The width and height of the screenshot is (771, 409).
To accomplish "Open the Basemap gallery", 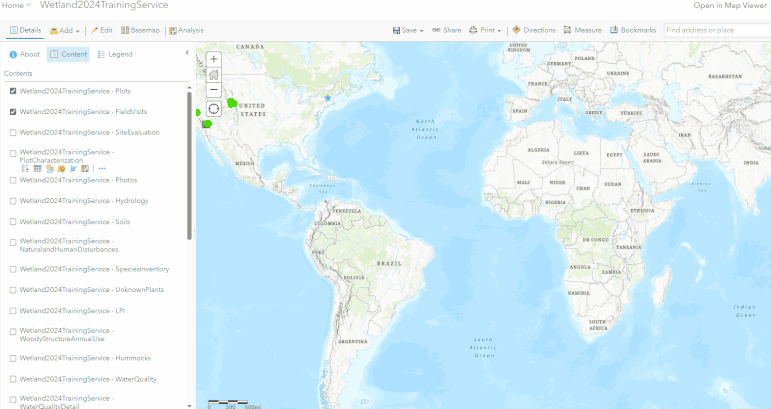I will tap(141, 30).
